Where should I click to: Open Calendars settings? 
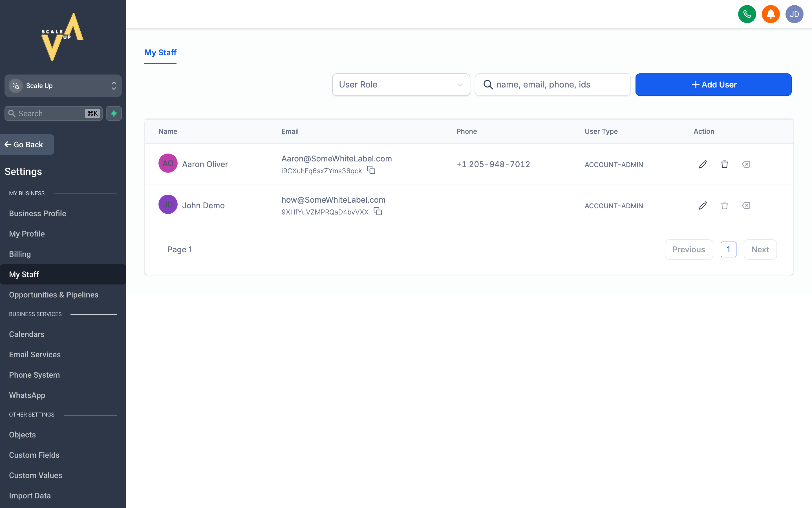click(x=27, y=334)
